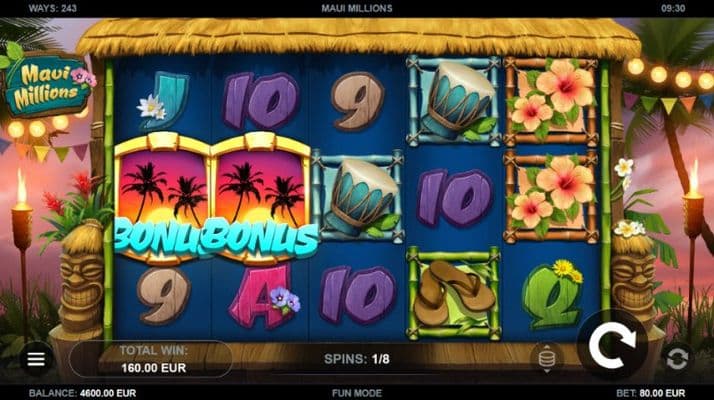Click the Balance 4600.00 EUR label
Image resolution: width=714 pixels, height=400 pixels.
(x=82, y=393)
